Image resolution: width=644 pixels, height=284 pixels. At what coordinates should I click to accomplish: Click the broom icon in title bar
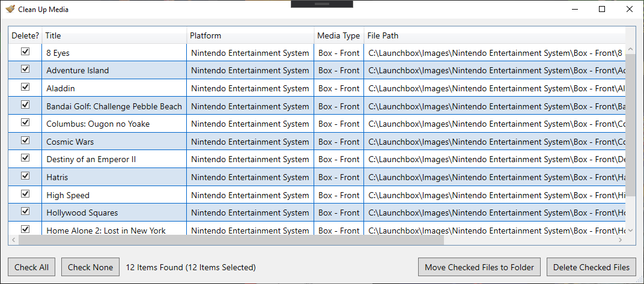(x=10, y=9)
